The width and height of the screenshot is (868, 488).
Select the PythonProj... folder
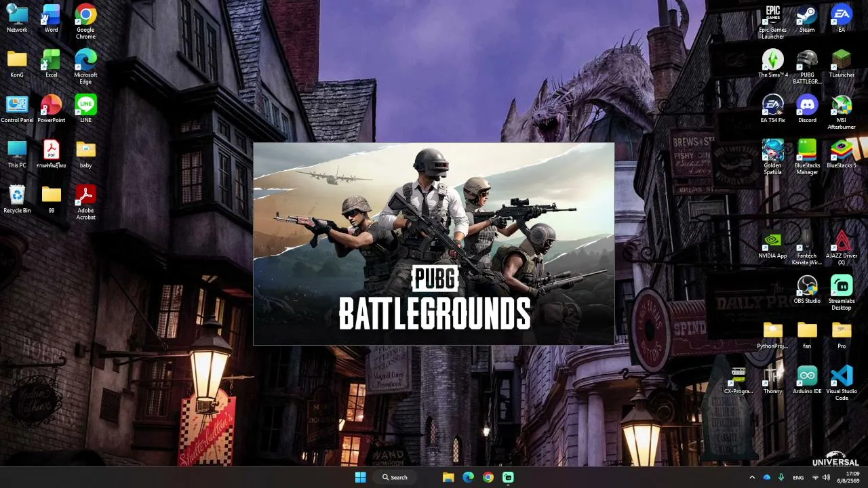772,335
